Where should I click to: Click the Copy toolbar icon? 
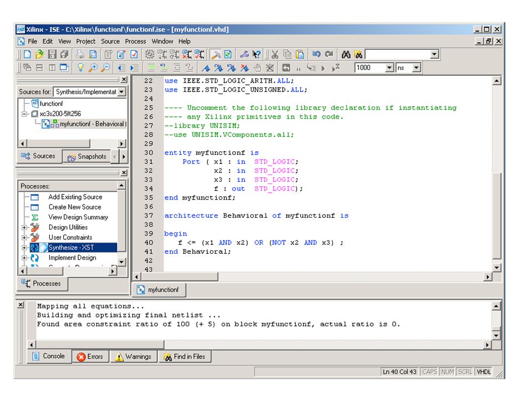pos(288,54)
